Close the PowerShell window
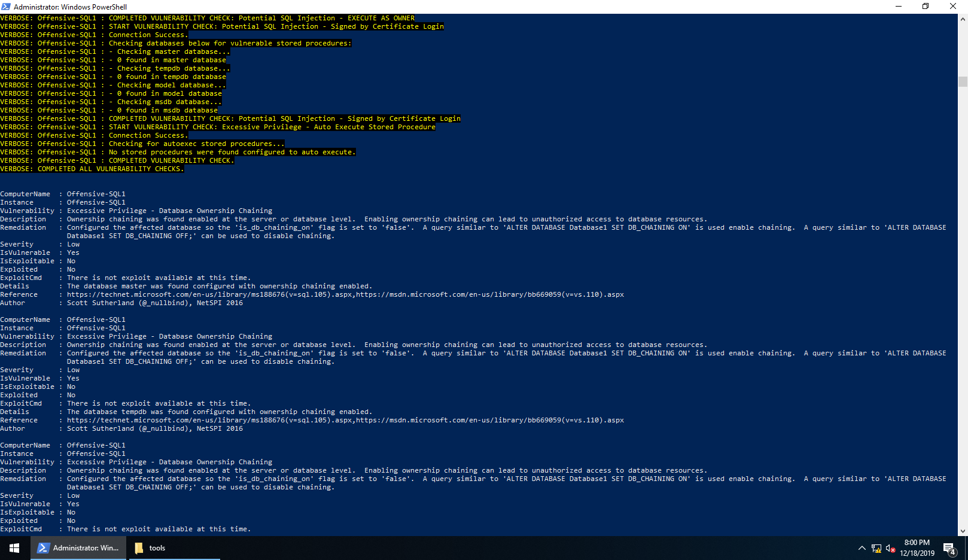Image resolution: width=968 pixels, height=560 pixels. tap(953, 7)
